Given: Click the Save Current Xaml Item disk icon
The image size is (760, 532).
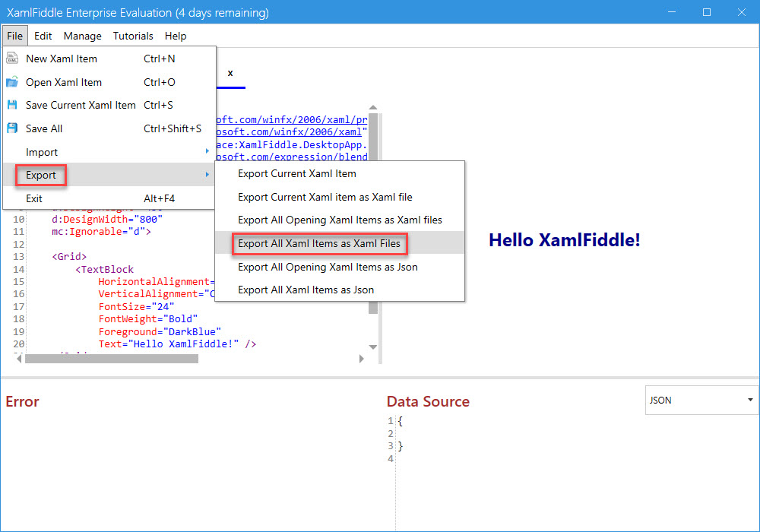Looking at the screenshot, I should (12, 105).
